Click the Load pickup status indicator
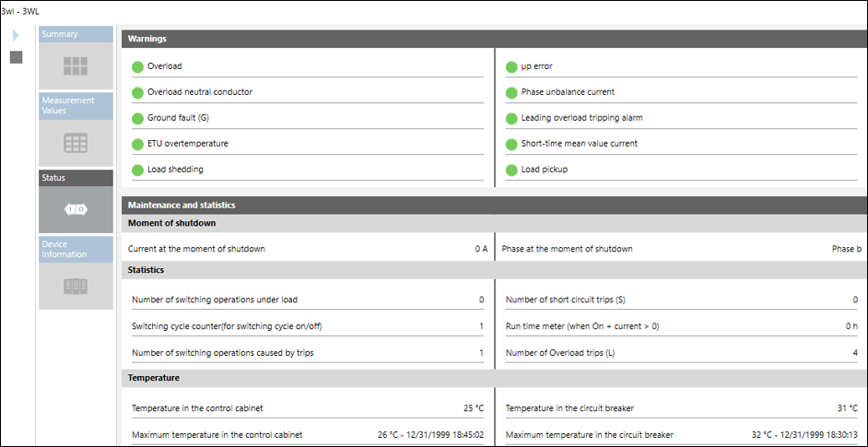This screenshot has height=447, width=868. 512,170
